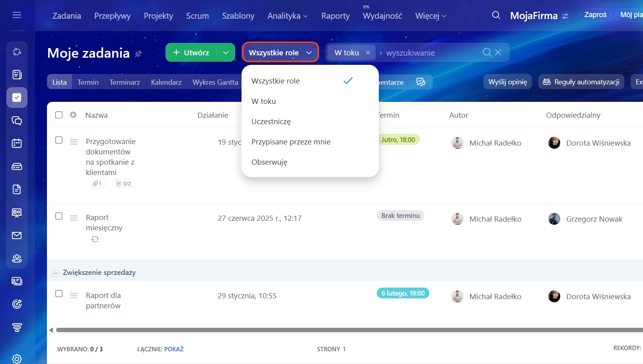Switch to the Termin view tab

pyautogui.click(x=88, y=82)
